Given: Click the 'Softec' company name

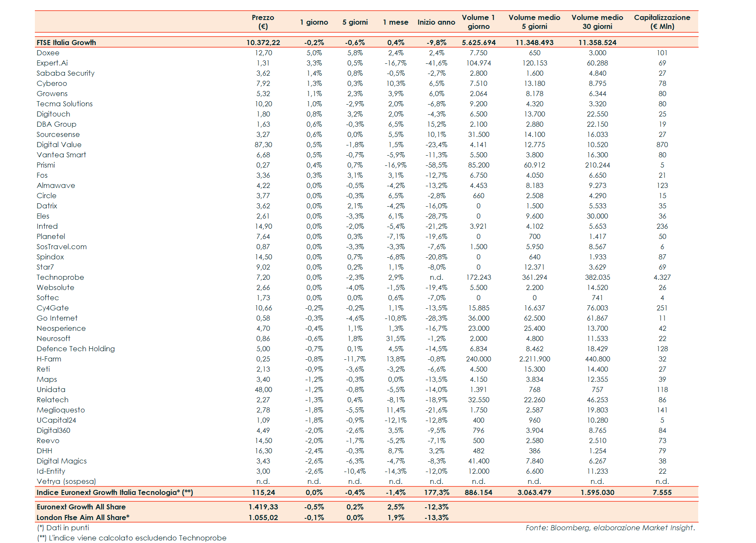Looking at the screenshot, I should 48,298.
